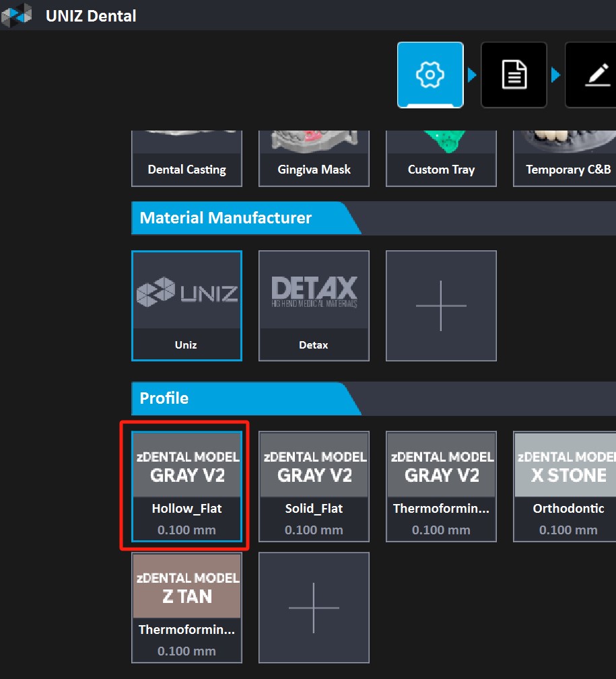Image resolution: width=616 pixels, height=679 pixels.
Task: Go to the document file step
Action: (514, 75)
